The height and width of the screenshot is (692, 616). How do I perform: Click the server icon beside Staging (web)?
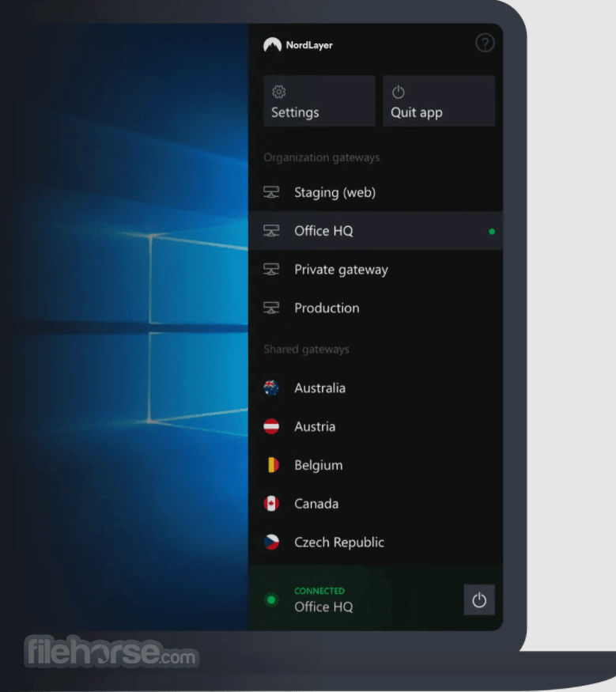271,192
